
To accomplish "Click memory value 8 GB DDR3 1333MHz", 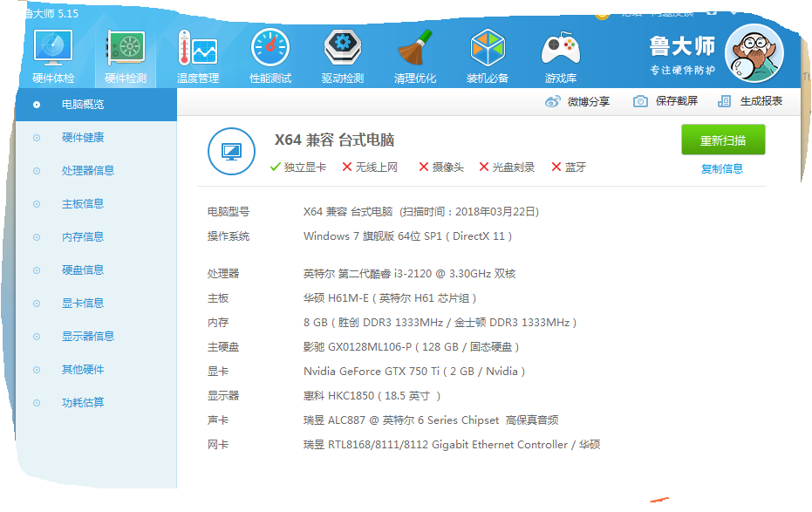I will [440, 323].
